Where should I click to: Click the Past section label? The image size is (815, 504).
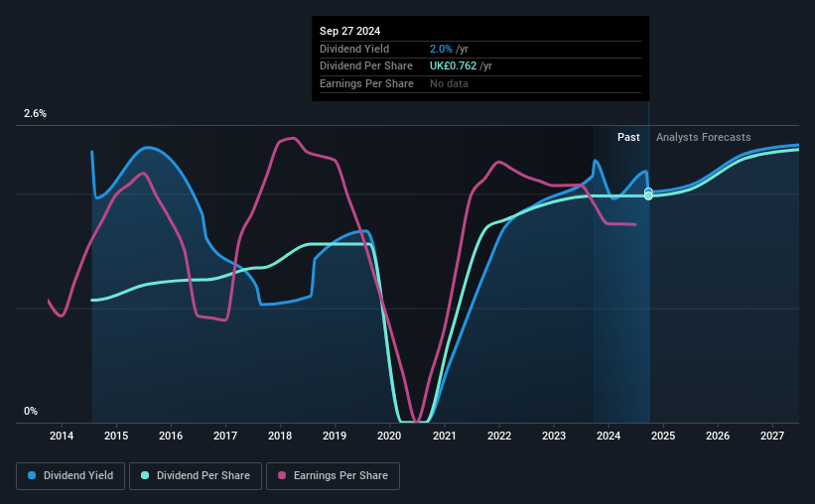click(628, 137)
